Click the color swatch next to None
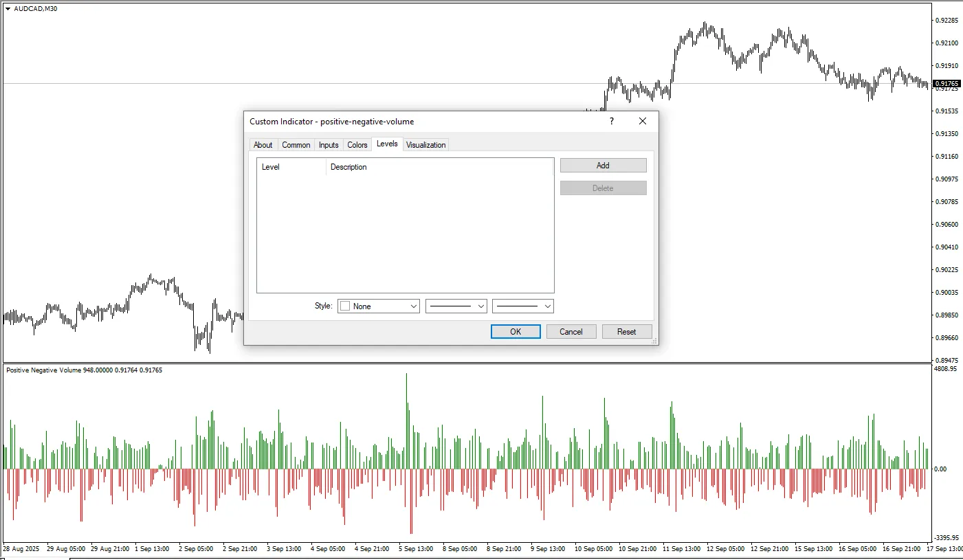Viewport: 963px width, 560px height. click(x=345, y=306)
